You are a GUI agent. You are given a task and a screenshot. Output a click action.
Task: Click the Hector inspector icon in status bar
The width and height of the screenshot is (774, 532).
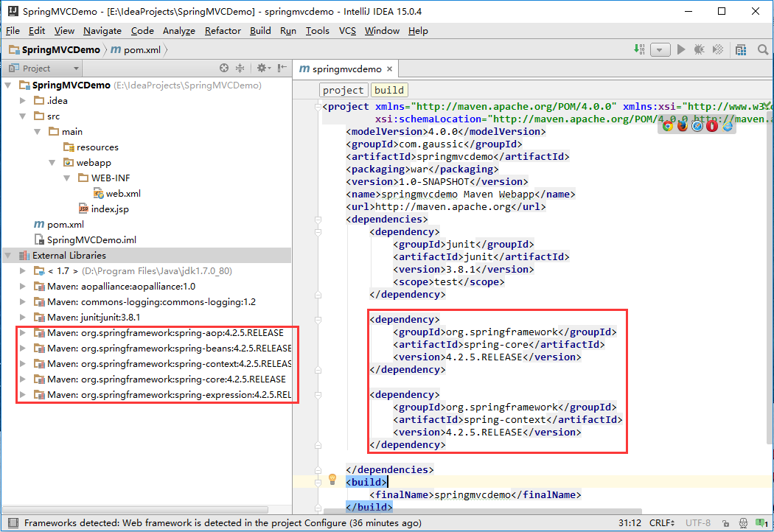[743, 523]
